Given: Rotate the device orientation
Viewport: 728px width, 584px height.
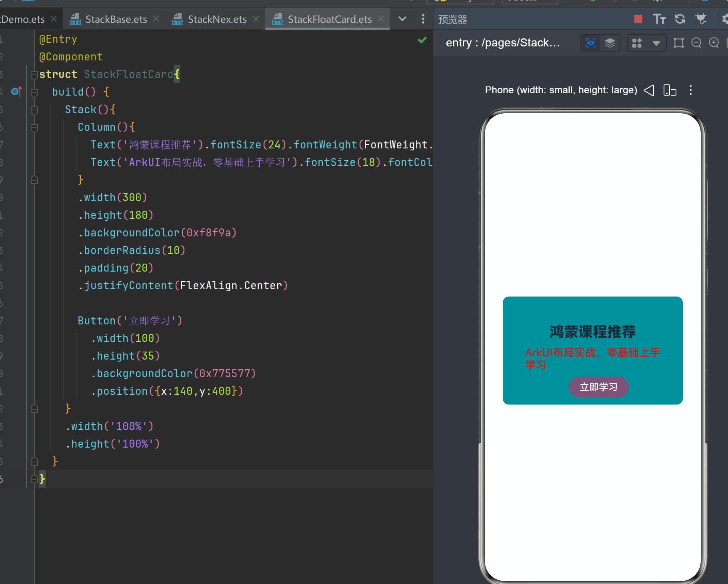Looking at the screenshot, I should pyautogui.click(x=670, y=90).
